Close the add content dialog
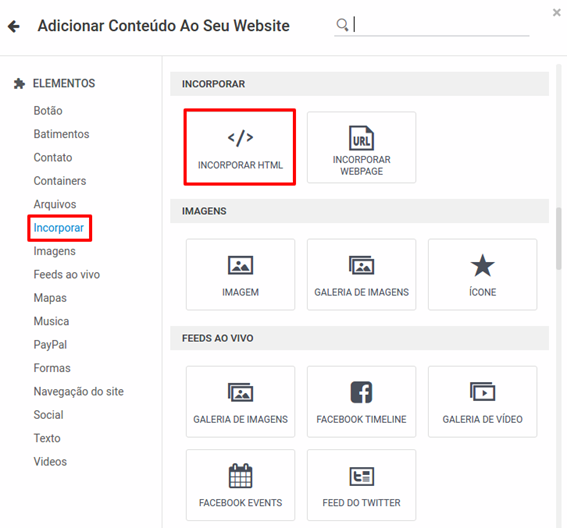567x528 pixels. pyautogui.click(x=557, y=13)
